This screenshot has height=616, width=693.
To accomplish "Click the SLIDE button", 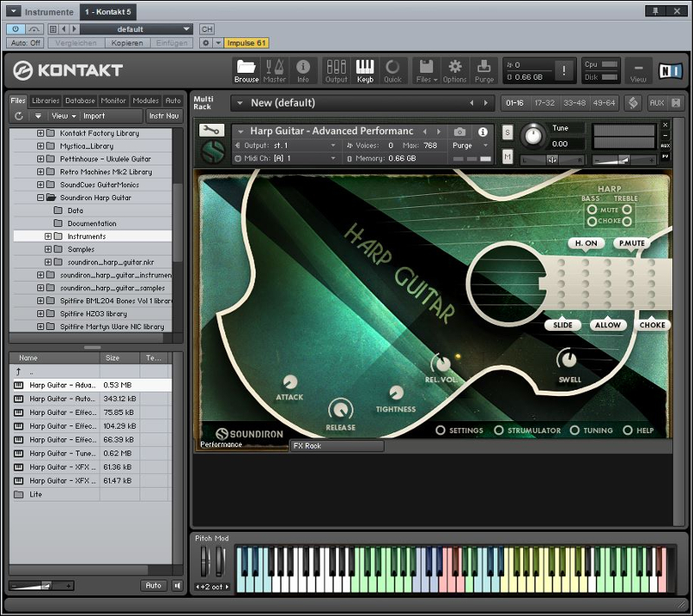I will pyautogui.click(x=562, y=325).
